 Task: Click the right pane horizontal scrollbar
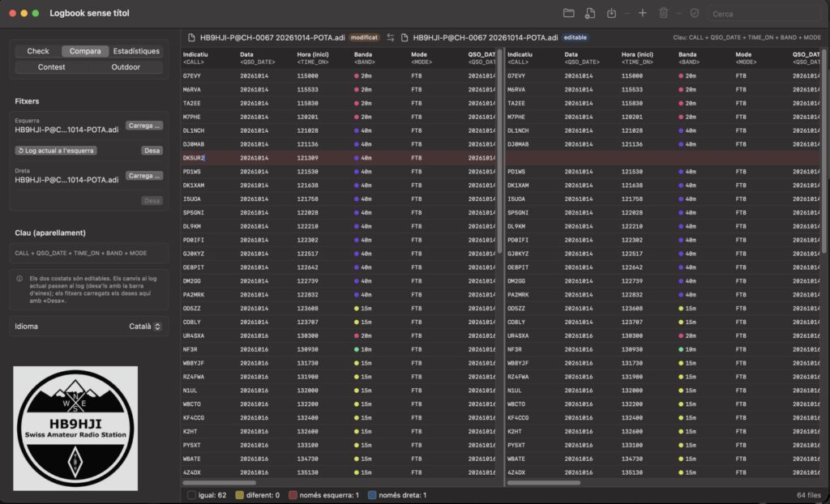(x=544, y=483)
